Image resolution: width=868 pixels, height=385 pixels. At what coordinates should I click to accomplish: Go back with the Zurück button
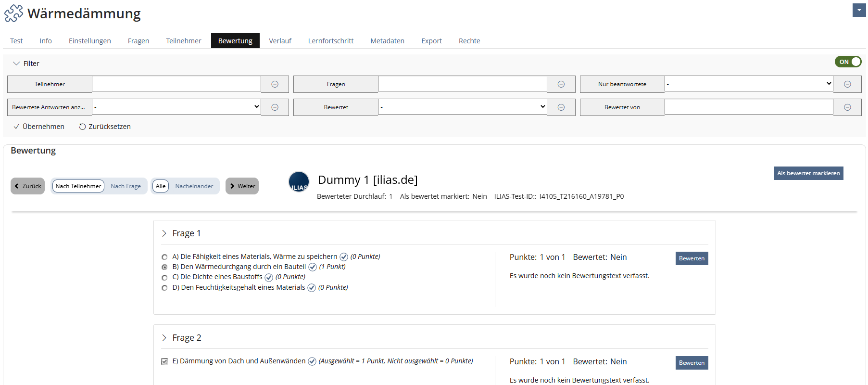pos(28,186)
